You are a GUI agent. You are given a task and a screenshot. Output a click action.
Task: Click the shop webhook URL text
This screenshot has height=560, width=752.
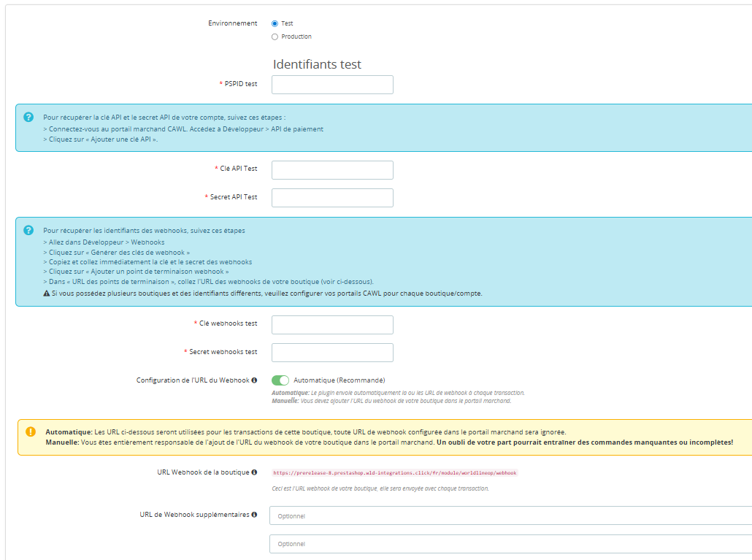click(x=395, y=473)
